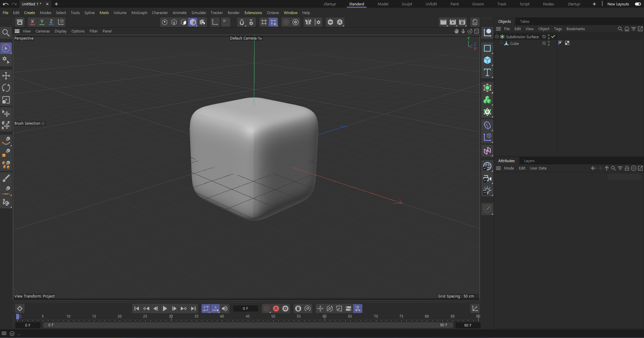Screen dimensions: 644x338
Task: Add a Text spline object
Action: point(487,73)
